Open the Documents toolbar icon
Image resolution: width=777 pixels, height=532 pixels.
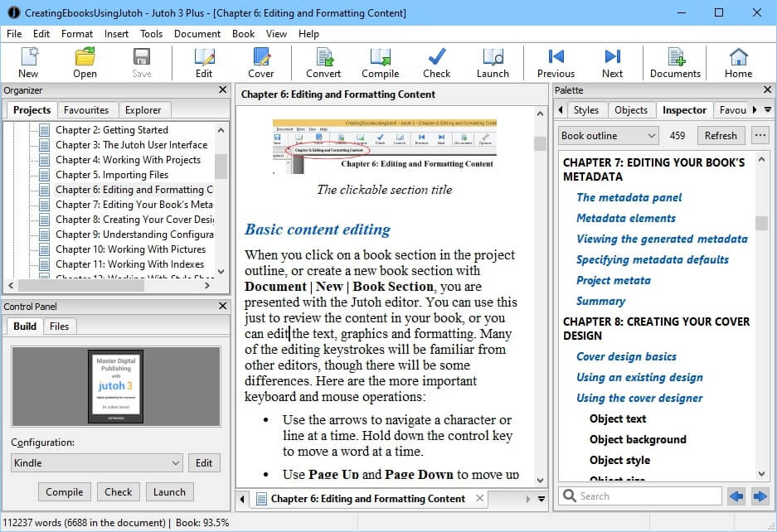[675, 62]
